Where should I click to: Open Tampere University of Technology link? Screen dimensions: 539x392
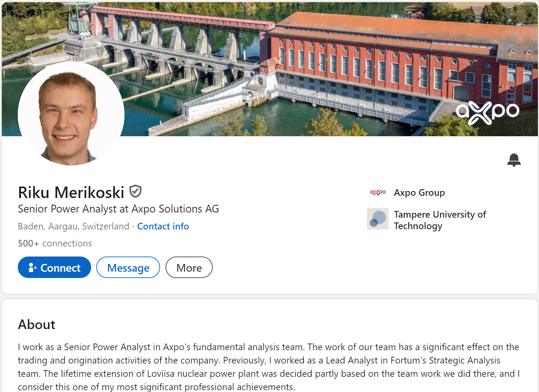click(440, 220)
